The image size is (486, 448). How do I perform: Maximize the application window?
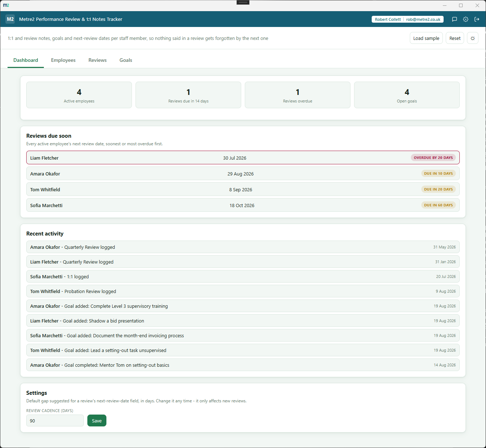pos(461,5)
